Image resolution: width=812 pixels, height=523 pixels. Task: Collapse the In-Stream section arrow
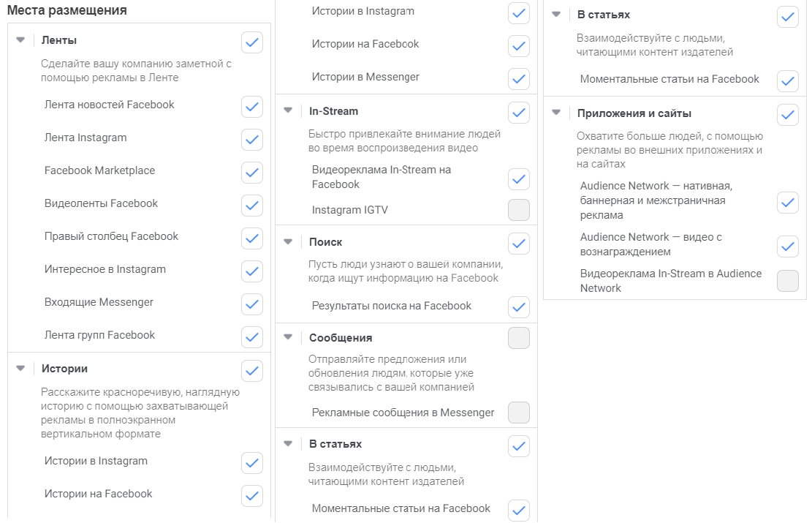tap(288, 111)
